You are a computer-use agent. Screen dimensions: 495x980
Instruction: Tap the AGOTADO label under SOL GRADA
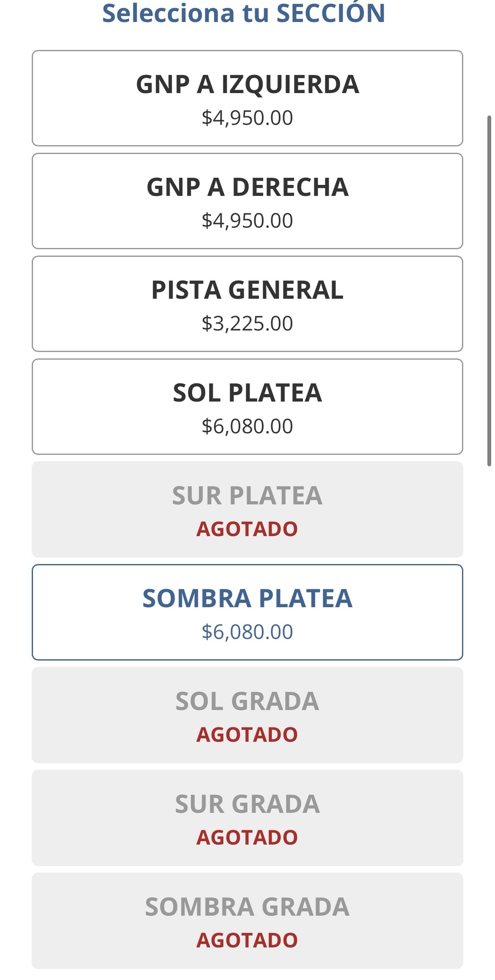(247, 735)
